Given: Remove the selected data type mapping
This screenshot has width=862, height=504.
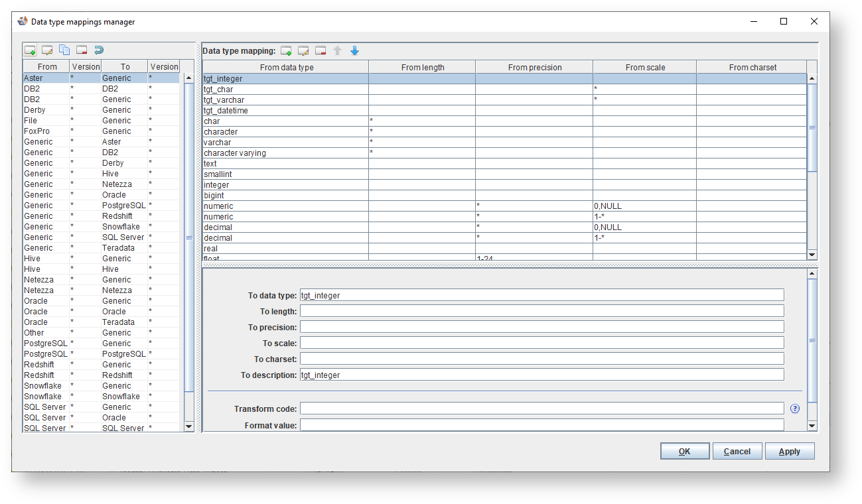Looking at the screenshot, I should point(321,50).
